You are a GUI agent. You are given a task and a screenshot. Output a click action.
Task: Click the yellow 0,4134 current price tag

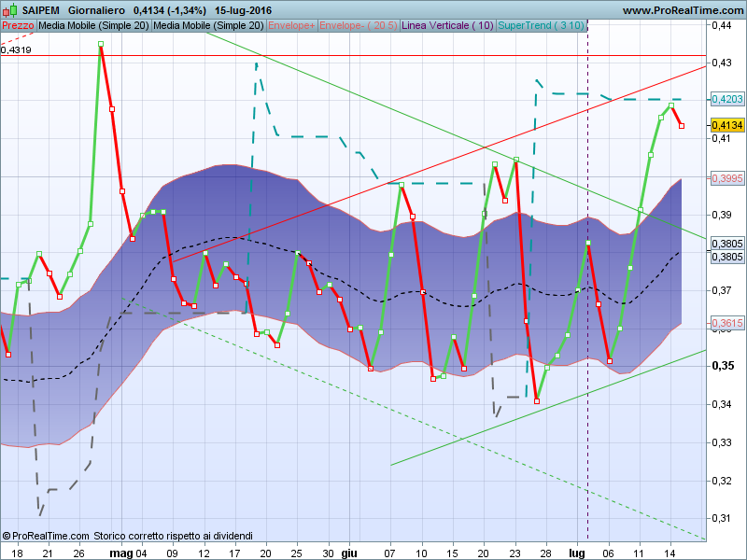(727, 125)
